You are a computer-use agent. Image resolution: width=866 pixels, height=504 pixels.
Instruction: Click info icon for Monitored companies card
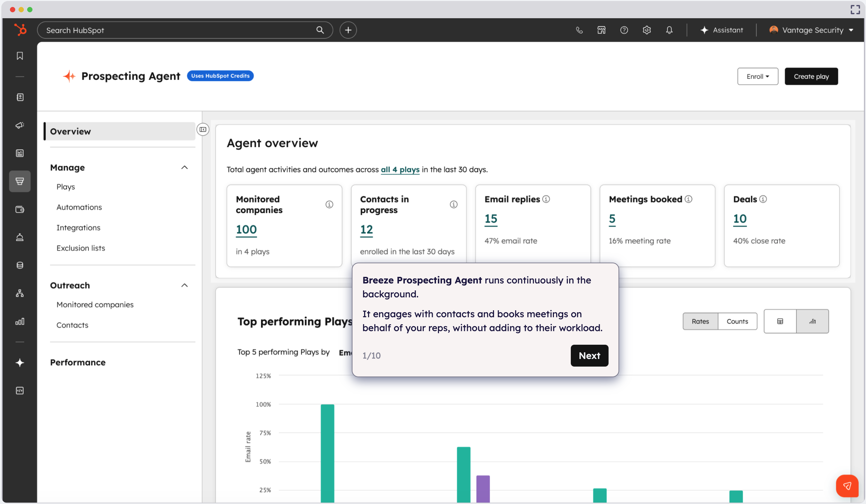[329, 205]
